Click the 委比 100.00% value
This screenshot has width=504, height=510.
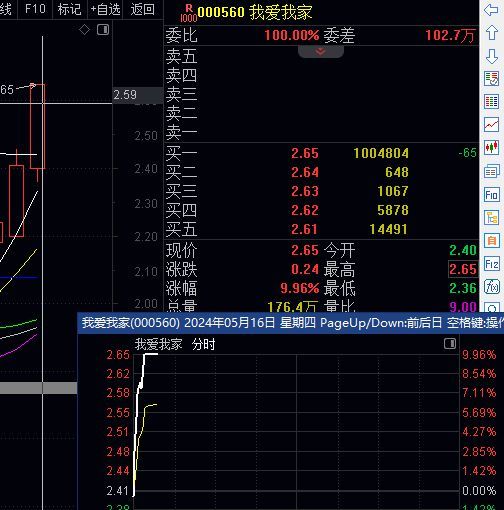point(292,35)
